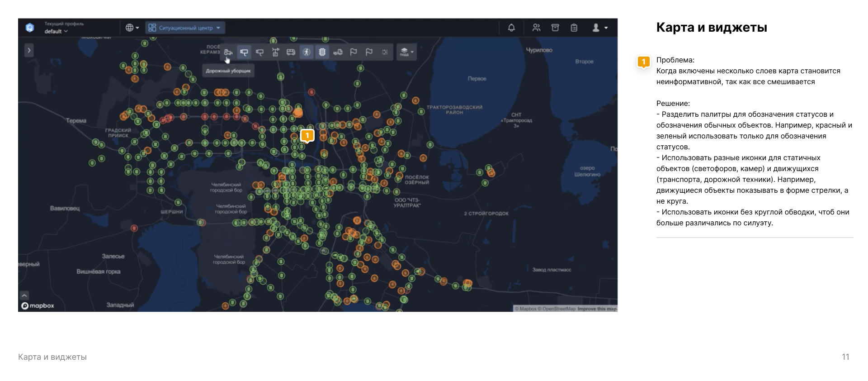The width and height of the screenshot is (868, 381).
Task: Show the truck vehicles layer
Action: [338, 52]
